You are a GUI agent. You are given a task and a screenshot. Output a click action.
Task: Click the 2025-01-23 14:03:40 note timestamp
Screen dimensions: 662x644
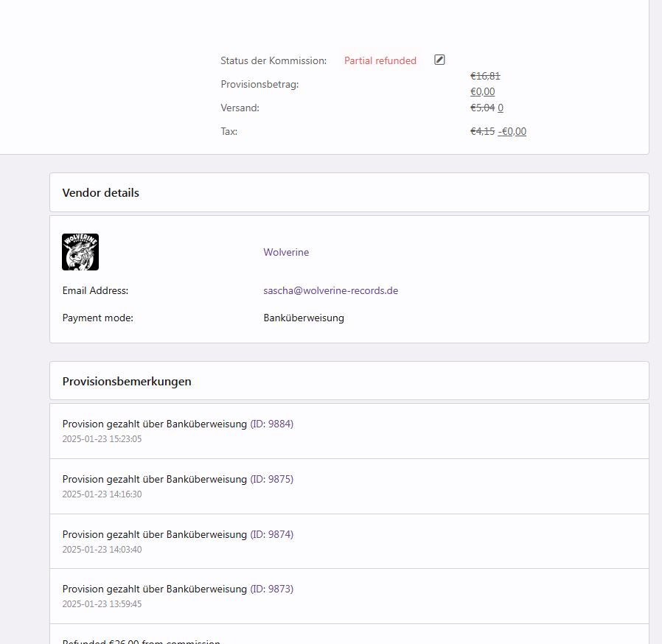(x=102, y=550)
